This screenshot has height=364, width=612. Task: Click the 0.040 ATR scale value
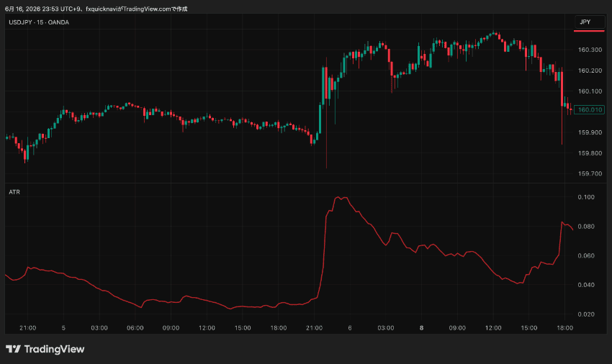pyautogui.click(x=586, y=285)
